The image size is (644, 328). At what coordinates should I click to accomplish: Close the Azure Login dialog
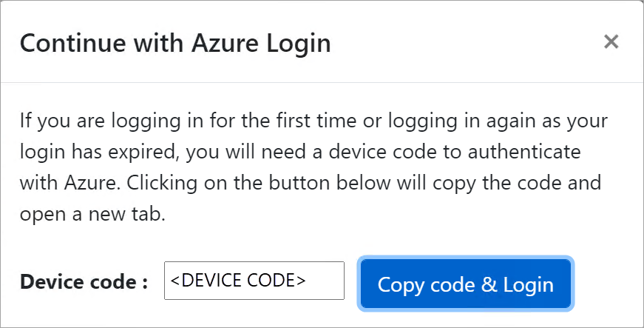click(611, 42)
